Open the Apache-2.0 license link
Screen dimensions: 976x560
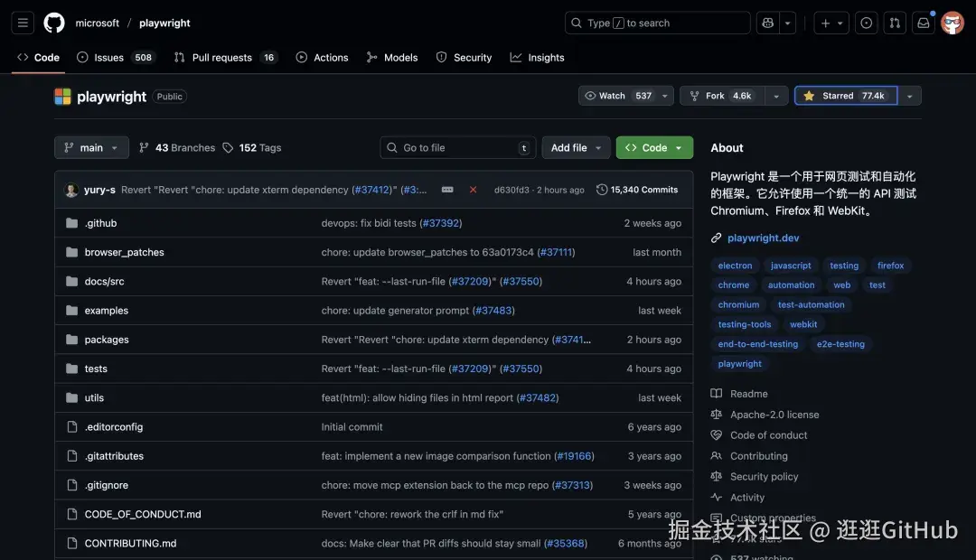pos(774,415)
